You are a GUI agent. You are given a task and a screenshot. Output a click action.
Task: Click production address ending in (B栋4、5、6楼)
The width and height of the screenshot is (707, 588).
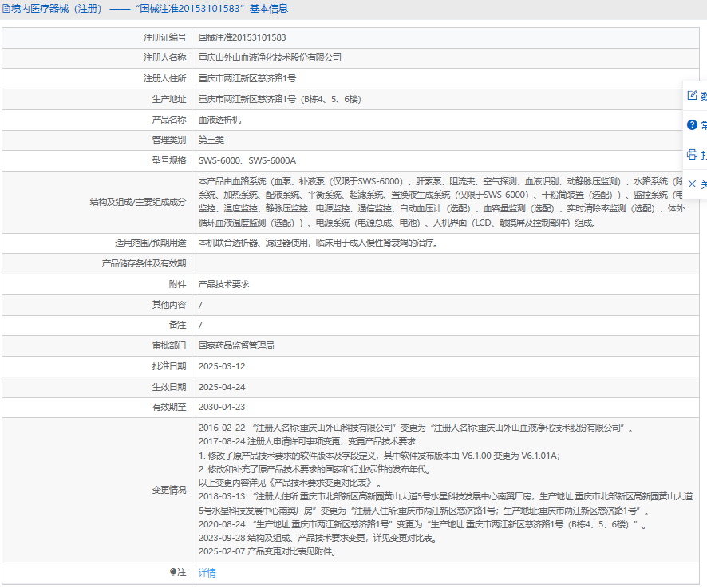point(279,99)
